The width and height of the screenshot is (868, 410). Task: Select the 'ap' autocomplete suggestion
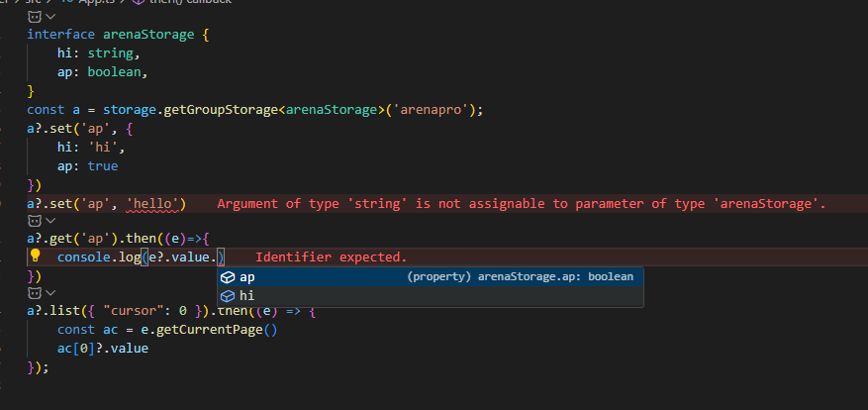(247, 277)
